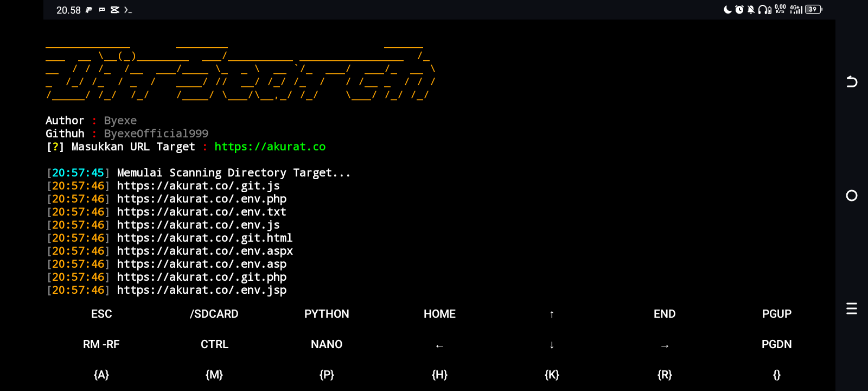Tap the {K} macro key
Viewport: 868px width, 391px height.
coord(552,375)
